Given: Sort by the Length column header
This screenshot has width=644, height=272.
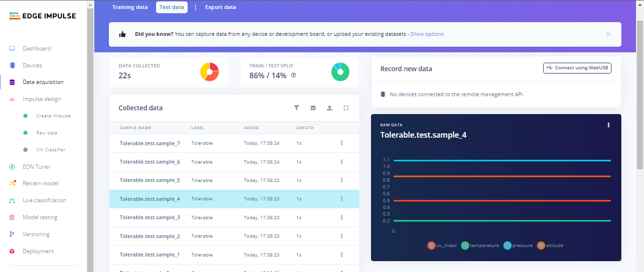Looking at the screenshot, I should pos(305,128).
